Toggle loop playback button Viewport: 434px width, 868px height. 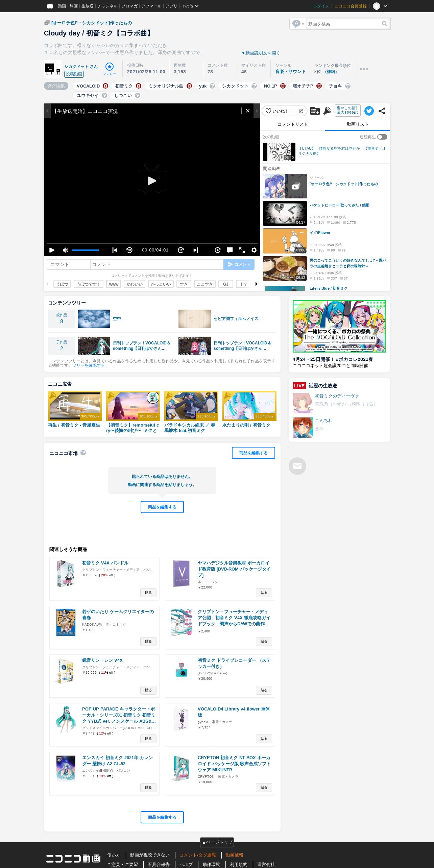(x=218, y=250)
